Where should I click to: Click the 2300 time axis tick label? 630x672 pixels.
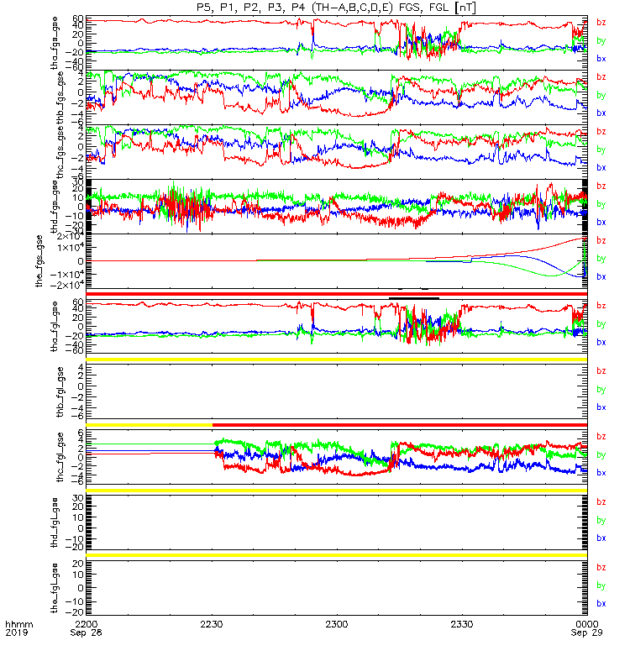(337, 624)
